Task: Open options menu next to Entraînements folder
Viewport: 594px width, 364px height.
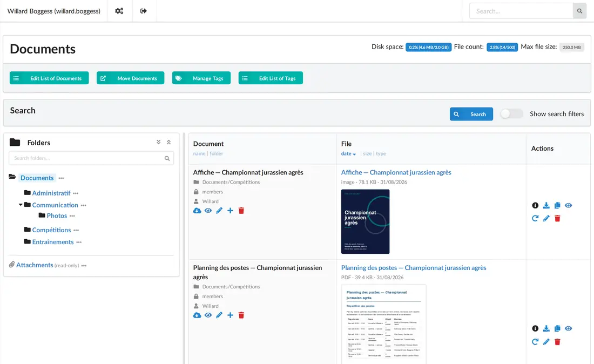Action: [79, 242]
